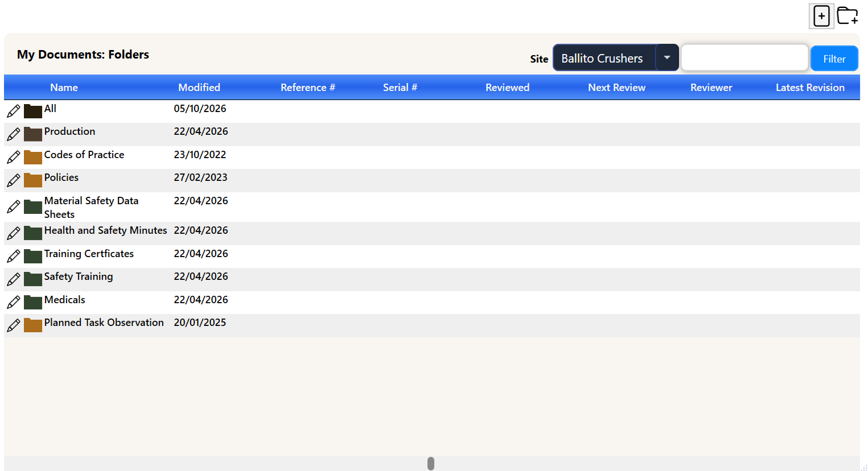Open the Production folder icon

pyautogui.click(x=33, y=134)
